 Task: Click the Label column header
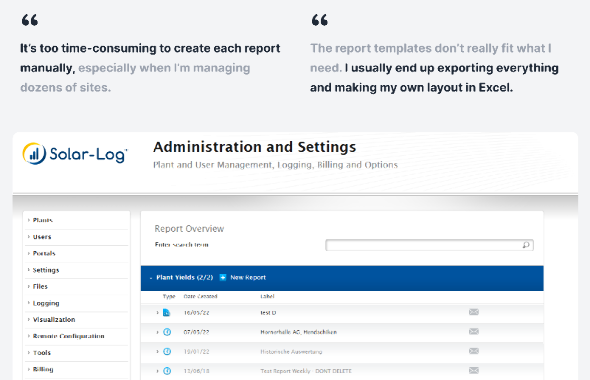click(x=267, y=296)
